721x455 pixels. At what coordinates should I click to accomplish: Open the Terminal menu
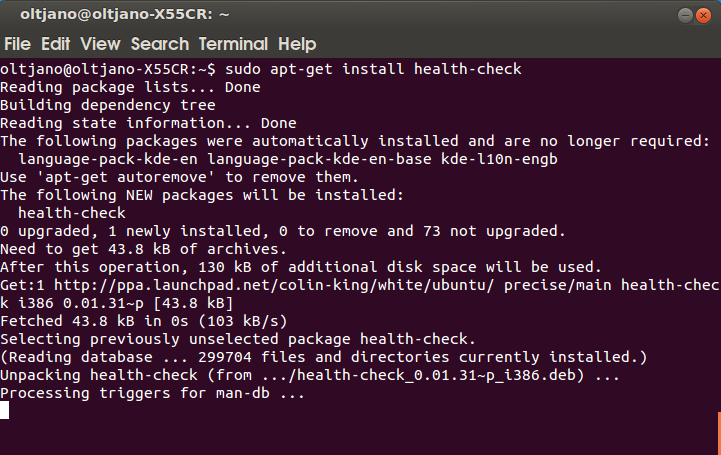coord(233,44)
